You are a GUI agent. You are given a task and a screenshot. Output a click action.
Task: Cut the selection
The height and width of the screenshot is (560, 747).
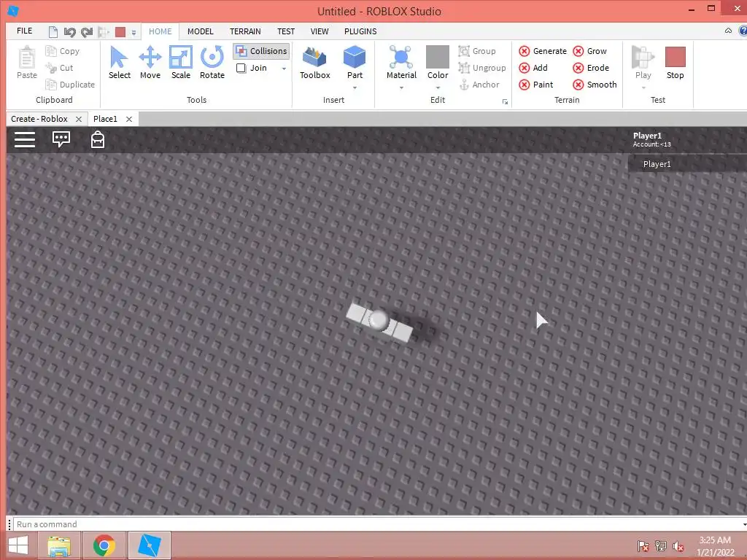[x=60, y=68]
